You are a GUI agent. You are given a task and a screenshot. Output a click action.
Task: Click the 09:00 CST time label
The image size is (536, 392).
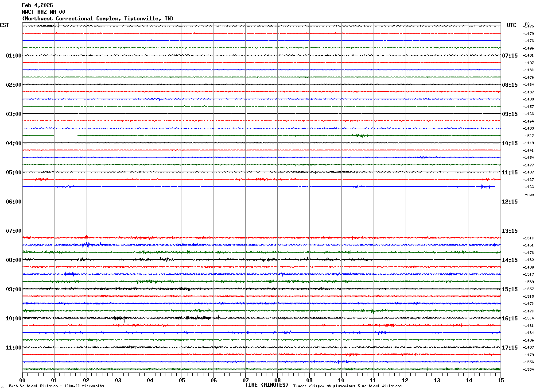14,289
